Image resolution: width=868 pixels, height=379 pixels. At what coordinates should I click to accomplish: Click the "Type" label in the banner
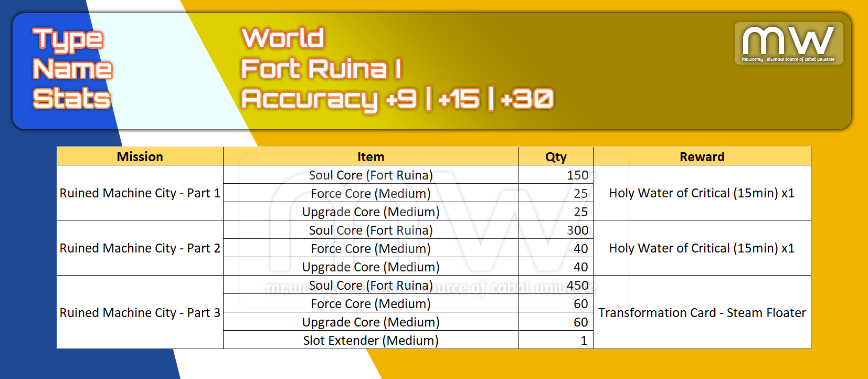pos(68,39)
